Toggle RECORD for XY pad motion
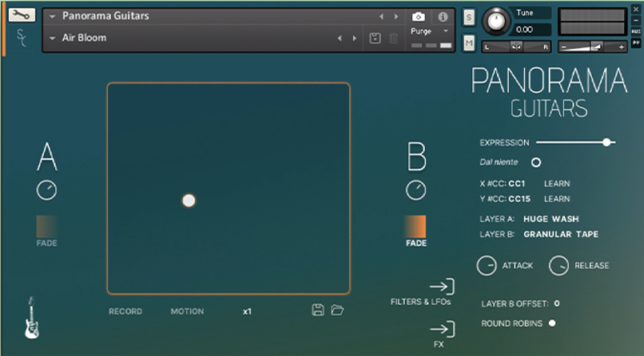The image size is (644, 356). (125, 311)
